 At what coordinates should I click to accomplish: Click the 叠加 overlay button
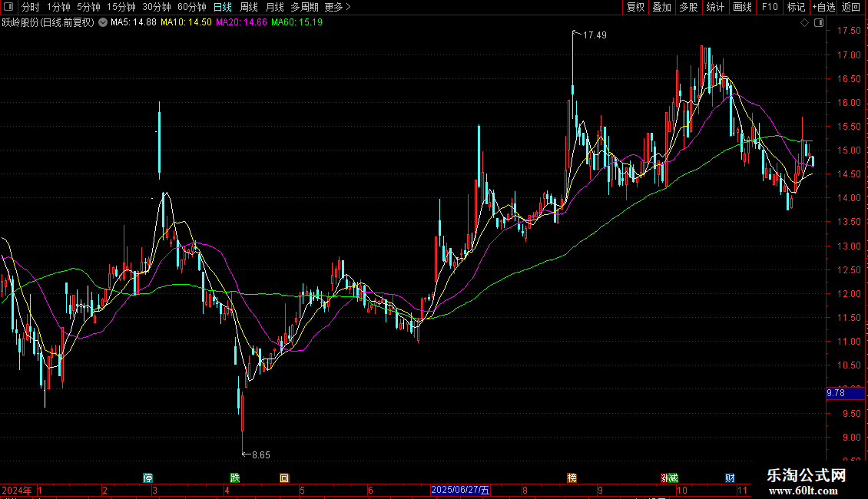click(661, 7)
